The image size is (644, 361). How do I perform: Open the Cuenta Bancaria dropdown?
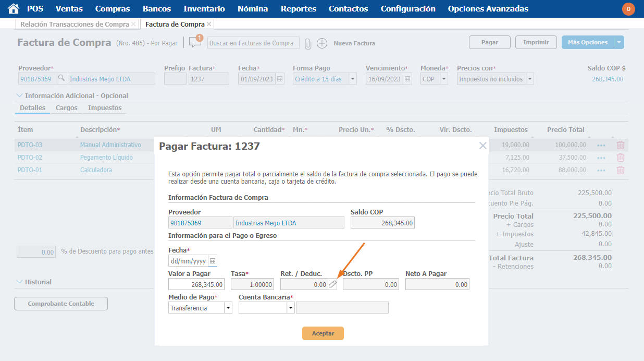[291, 308]
